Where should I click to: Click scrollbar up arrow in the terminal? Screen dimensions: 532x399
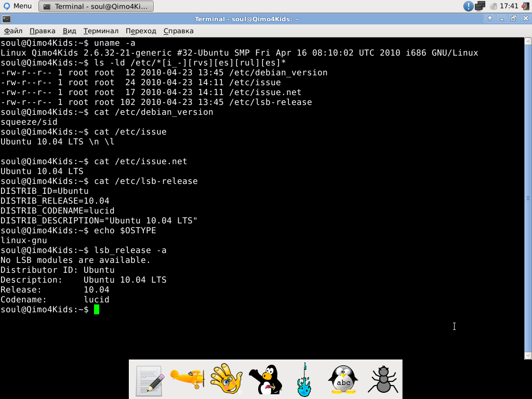528,42
